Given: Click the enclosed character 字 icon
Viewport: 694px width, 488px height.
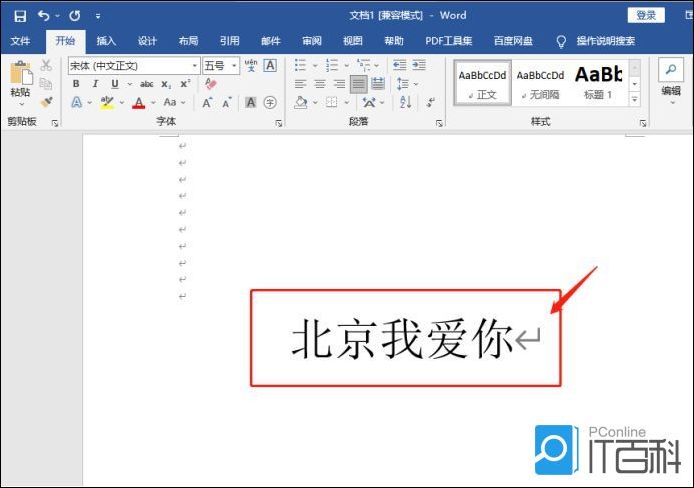Looking at the screenshot, I should click(x=270, y=103).
